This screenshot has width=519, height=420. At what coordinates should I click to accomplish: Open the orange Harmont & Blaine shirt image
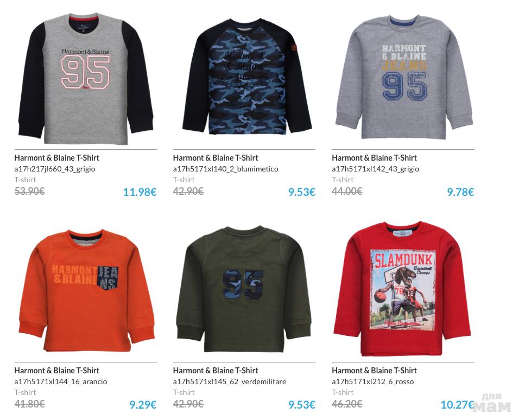[x=86, y=290]
